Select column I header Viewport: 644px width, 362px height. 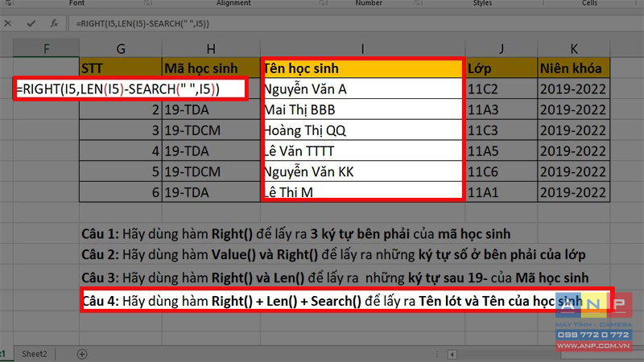363,49
